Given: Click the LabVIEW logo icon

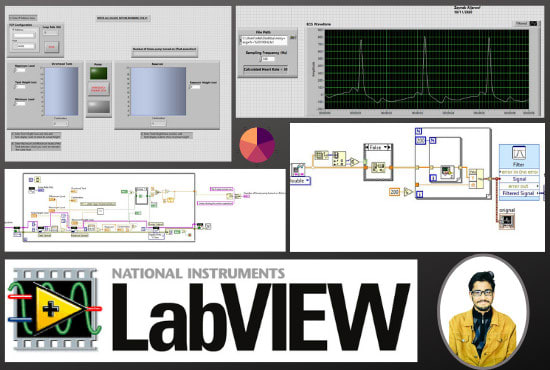Looking at the screenshot, I should point(55,309).
